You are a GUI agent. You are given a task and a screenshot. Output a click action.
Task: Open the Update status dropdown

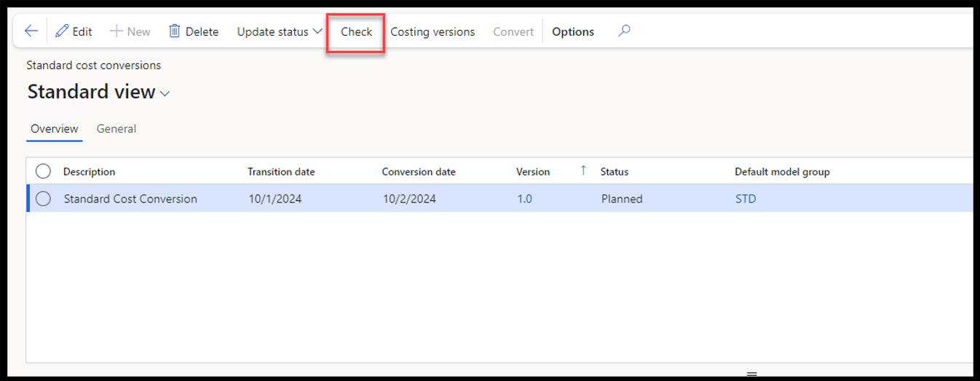point(280,31)
